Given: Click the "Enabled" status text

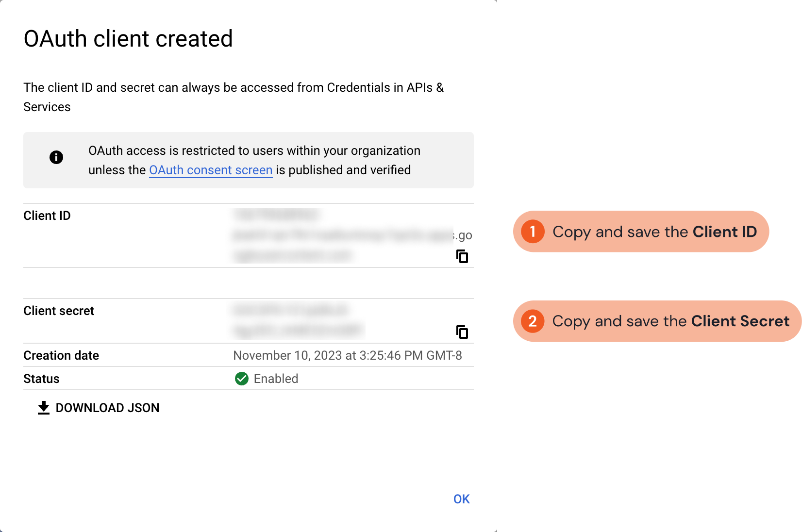Looking at the screenshot, I should click(x=276, y=379).
